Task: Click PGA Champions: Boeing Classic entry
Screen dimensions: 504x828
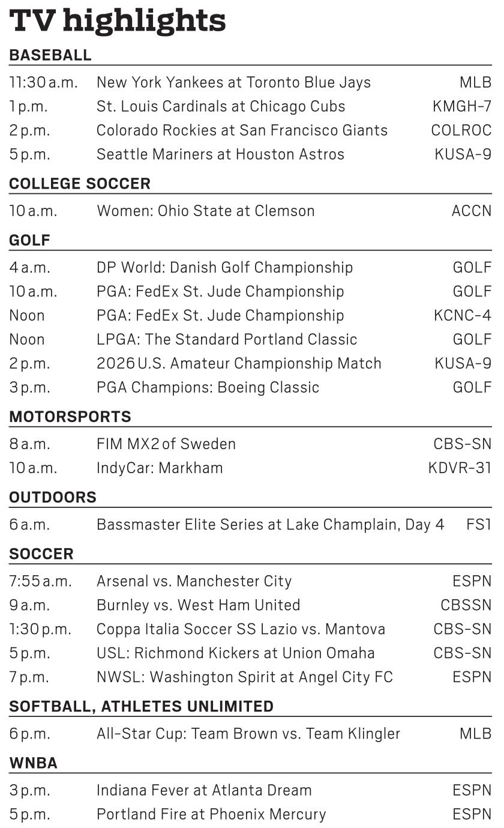Action: 208,387
